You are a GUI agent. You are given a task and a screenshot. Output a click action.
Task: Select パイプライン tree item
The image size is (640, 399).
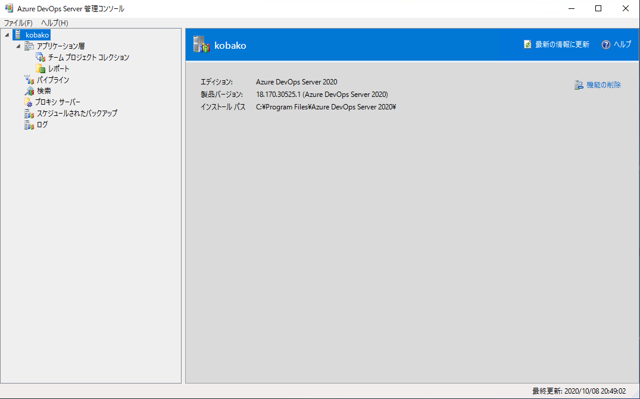(x=53, y=80)
